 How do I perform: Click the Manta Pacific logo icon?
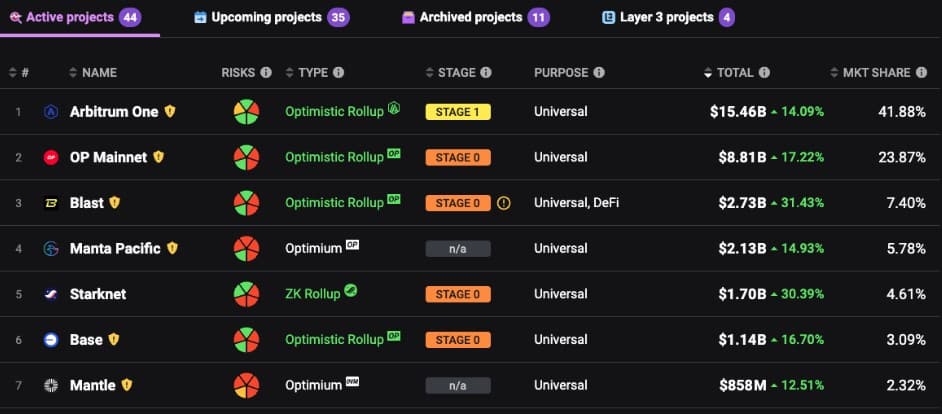point(51,249)
